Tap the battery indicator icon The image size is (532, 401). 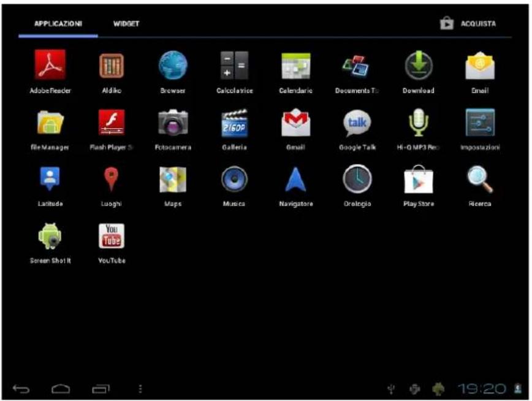[x=518, y=388]
